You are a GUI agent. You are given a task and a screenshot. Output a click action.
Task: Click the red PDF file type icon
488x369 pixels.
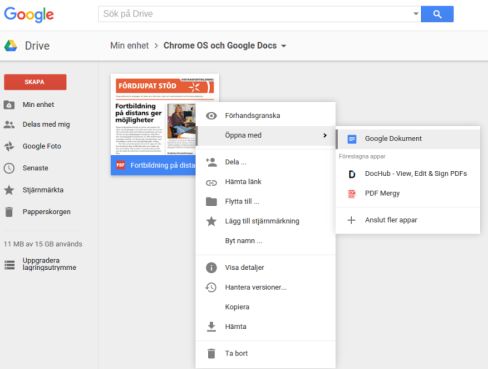[x=120, y=165]
